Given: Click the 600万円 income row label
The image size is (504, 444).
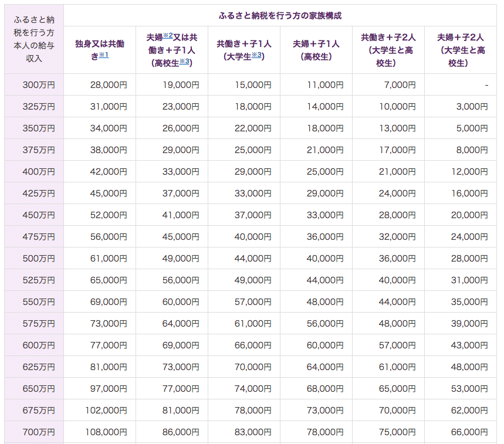Looking at the screenshot, I should point(39,345).
